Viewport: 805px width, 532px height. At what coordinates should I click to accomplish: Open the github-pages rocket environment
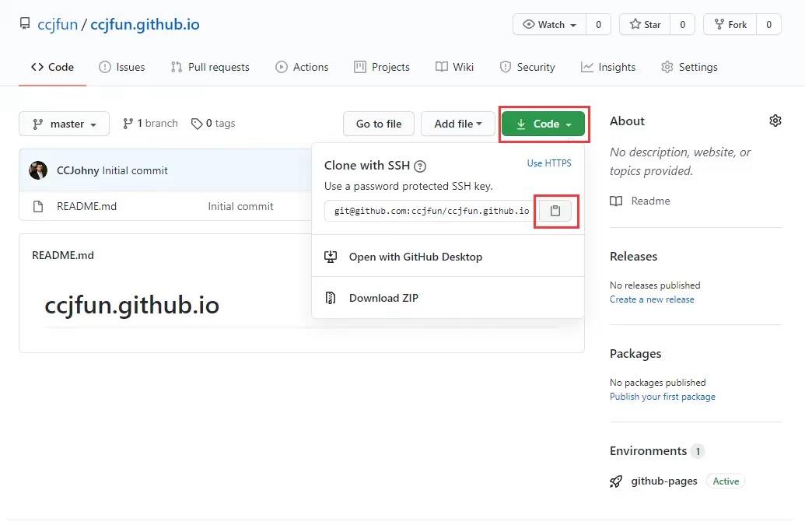(x=616, y=481)
